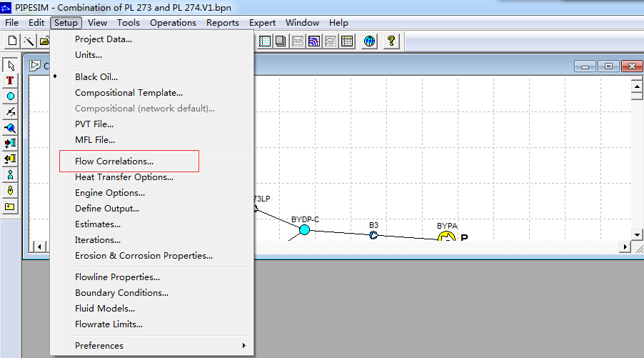
Task: Click the network document icon in child window
Action: pos(35,65)
